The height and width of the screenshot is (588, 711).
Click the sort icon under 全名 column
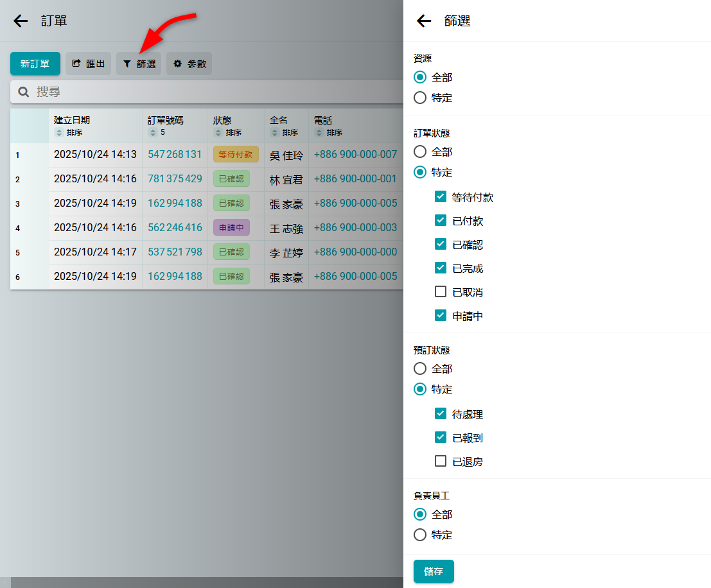coord(274,133)
